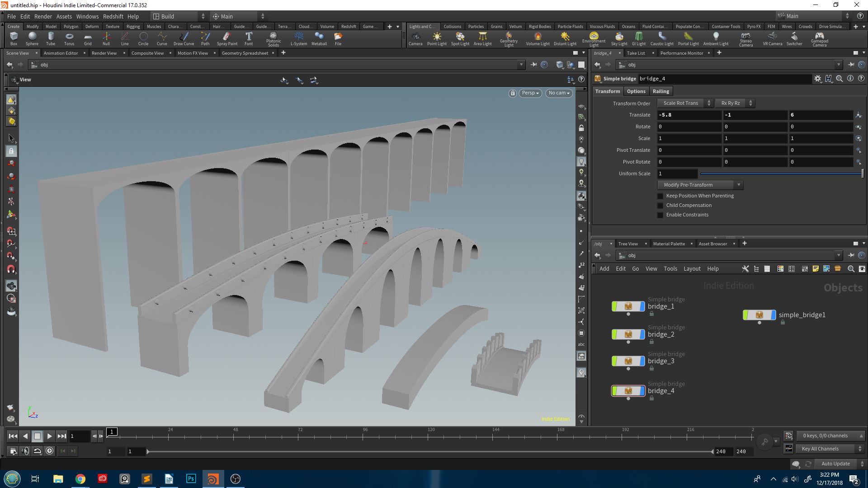Switch to the Options parameter tab
The height and width of the screenshot is (488, 868).
pos(636,91)
